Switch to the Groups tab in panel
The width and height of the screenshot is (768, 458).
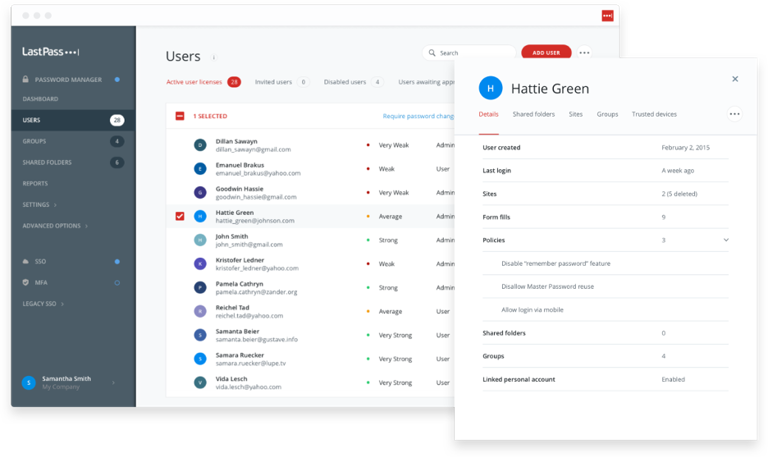click(x=607, y=114)
